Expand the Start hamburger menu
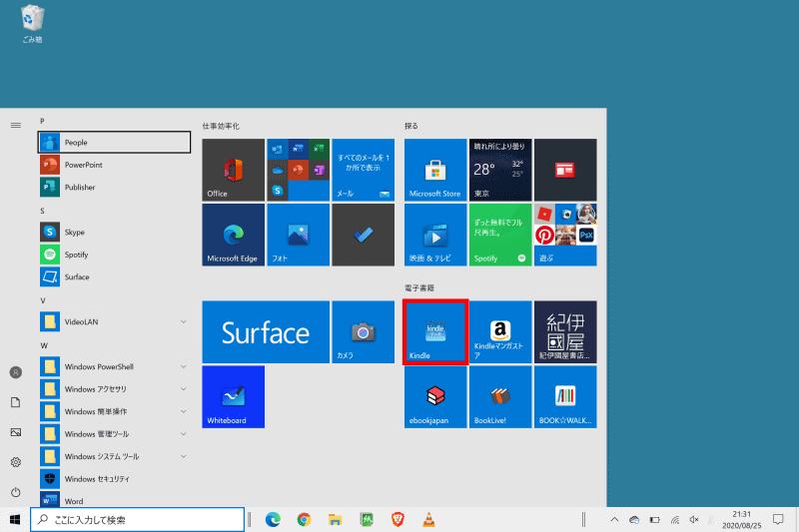Image resolution: width=799 pixels, height=532 pixels. click(16, 125)
